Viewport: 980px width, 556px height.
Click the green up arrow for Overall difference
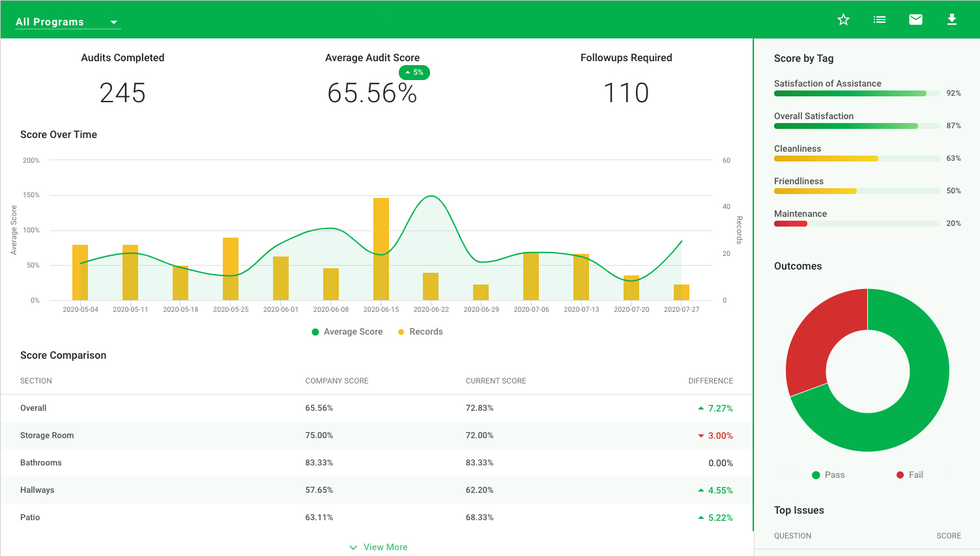tap(701, 408)
